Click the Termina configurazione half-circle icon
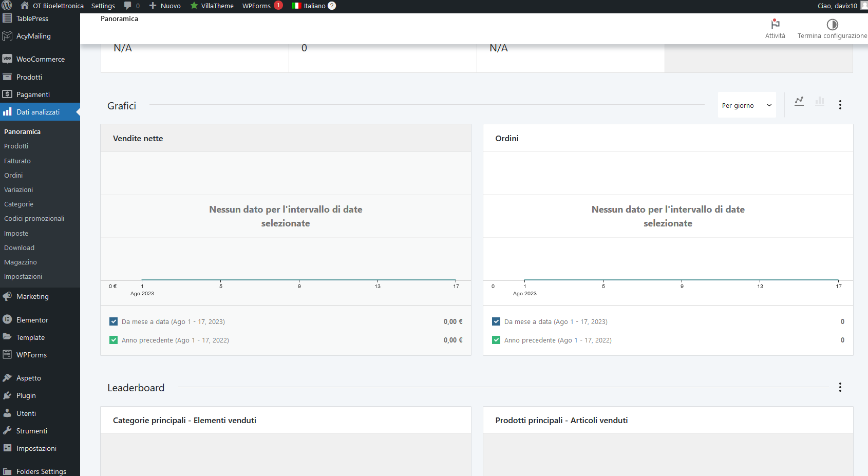Image resolution: width=868 pixels, height=476 pixels. pyautogui.click(x=832, y=24)
